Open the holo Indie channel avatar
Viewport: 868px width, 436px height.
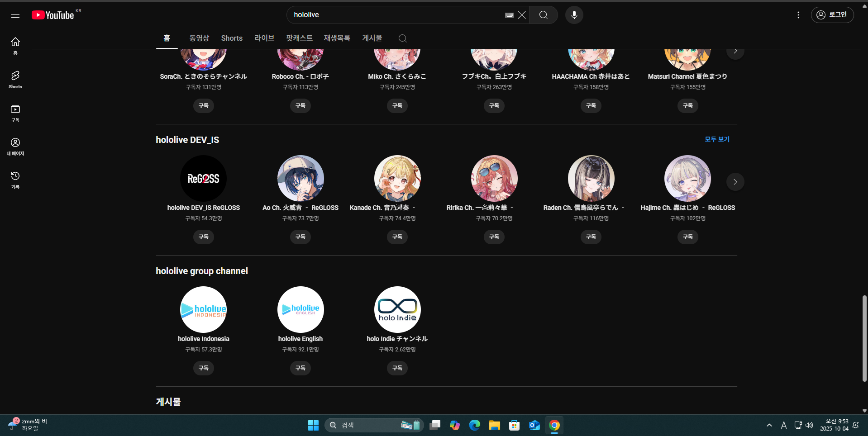point(397,309)
